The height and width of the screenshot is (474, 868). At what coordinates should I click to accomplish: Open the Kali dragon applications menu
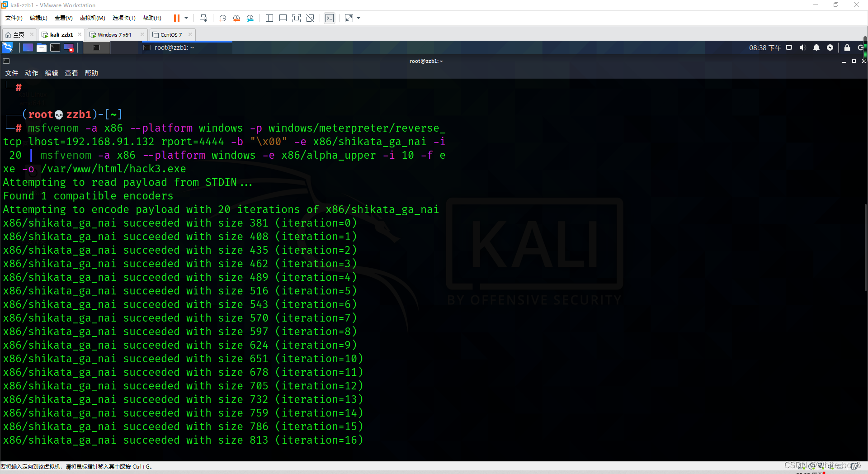(x=8, y=47)
